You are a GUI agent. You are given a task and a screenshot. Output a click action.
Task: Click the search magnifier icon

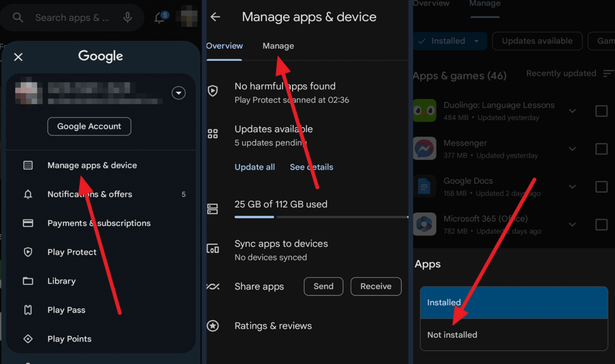(18, 17)
